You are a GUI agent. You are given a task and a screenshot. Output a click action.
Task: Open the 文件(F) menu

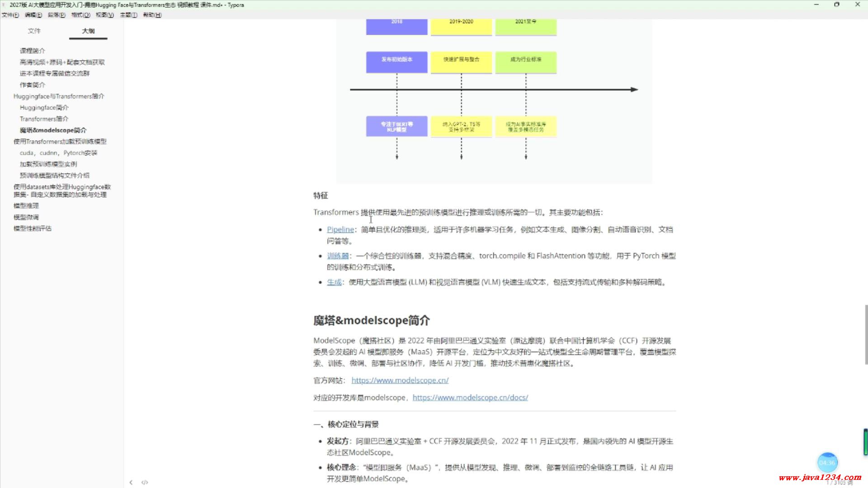(x=10, y=15)
